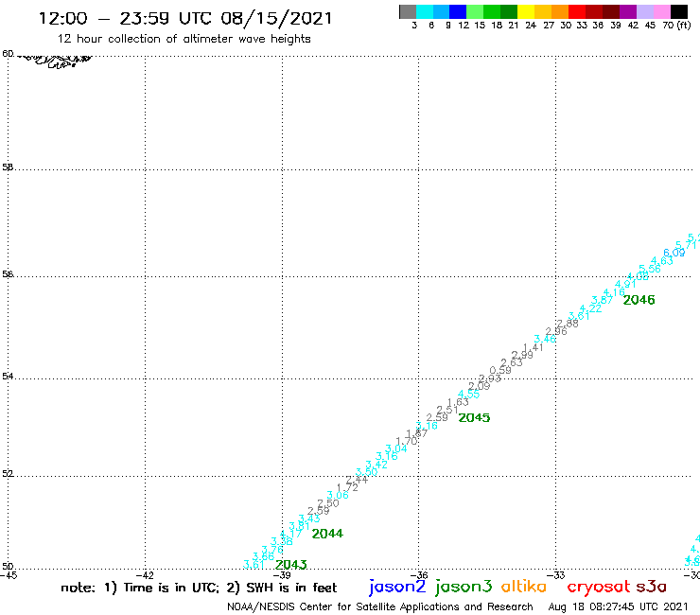Click the wave height value 3.04
Image resolution: width=700 pixels, height=615 pixels.
click(396, 448)
